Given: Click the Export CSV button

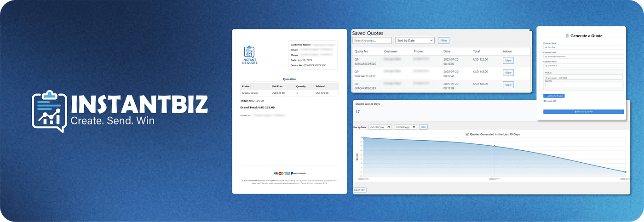Looking at the screenshot, I should pyautogui.click(x=360, y=189).
